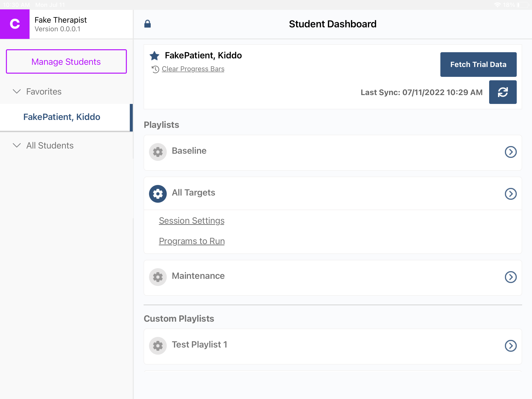Open Session Settings for All Targets
This screenshot has height=399, width=532.
(192, 221)
